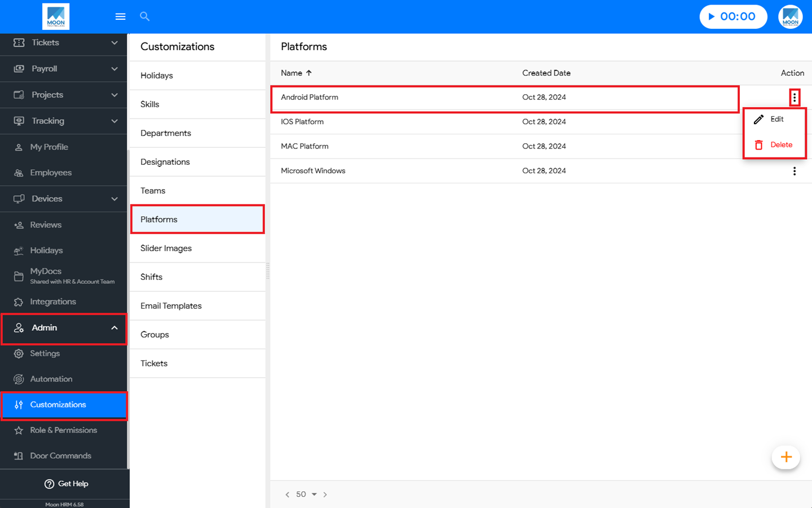This screenshot has height=508, width=812.
Task: Click the Get Help link
Action: point(66,484)
